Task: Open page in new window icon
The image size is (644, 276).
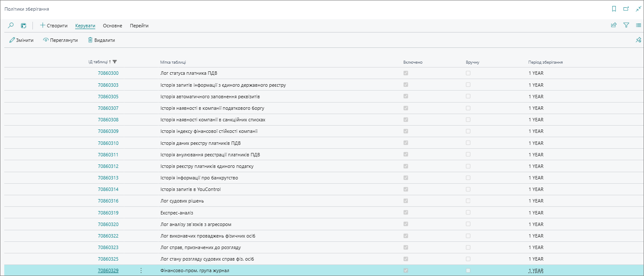Action: coord(626,9)
